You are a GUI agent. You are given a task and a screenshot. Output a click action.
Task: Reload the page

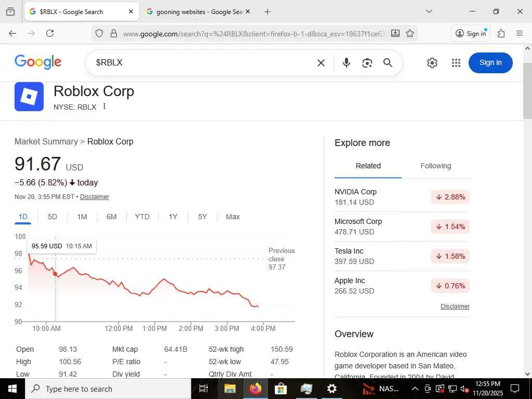(50, 33)
